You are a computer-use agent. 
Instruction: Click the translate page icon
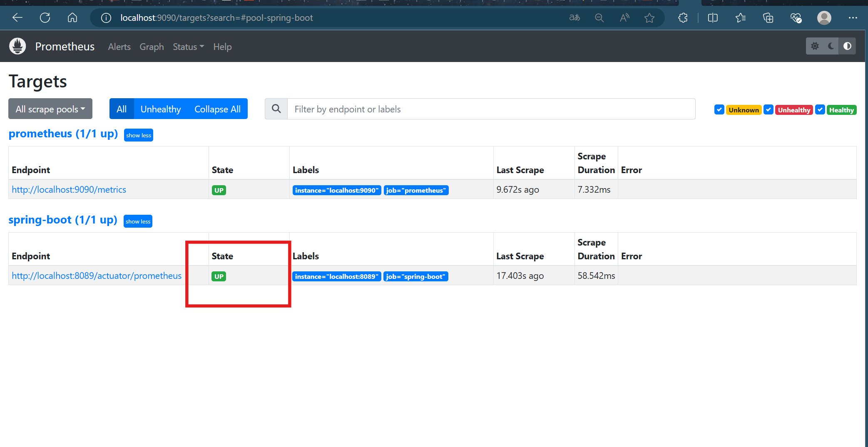[575, 17]
